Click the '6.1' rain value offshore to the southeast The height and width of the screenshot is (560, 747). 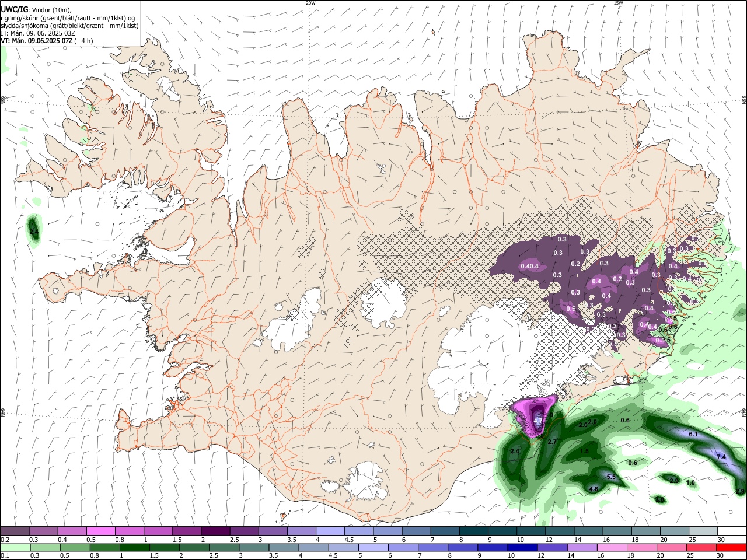click(693, 435)
